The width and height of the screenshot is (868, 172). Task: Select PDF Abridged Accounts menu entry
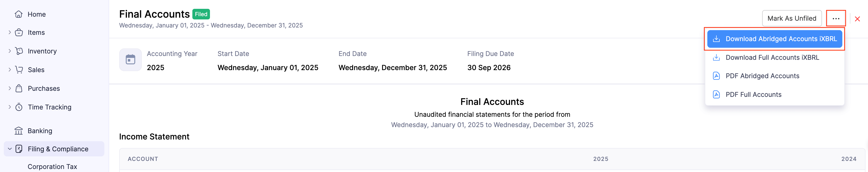tap(762, 76)
